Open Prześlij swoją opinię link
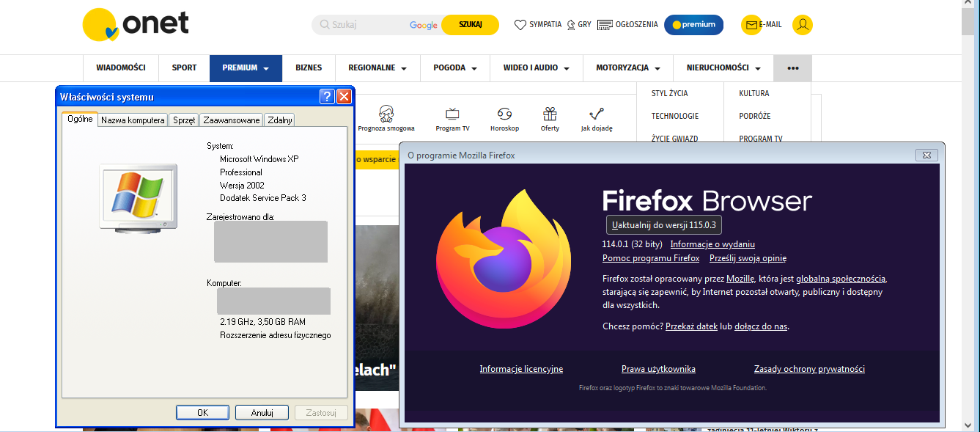 748,258
